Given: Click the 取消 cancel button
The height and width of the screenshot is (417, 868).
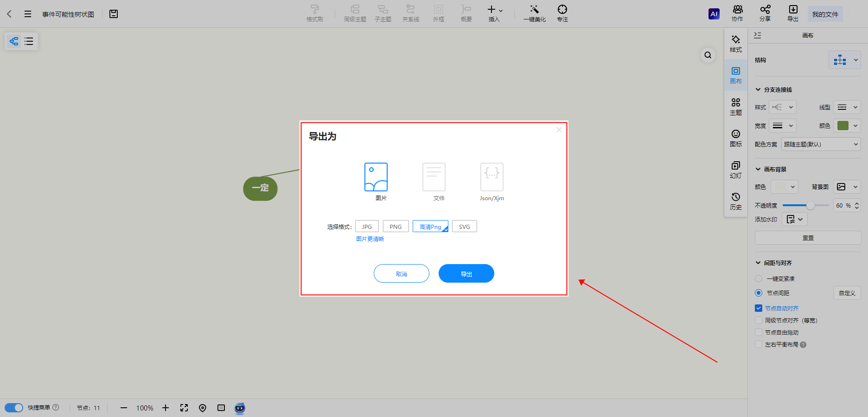Looking at the screenshot, I should [401, 273].
